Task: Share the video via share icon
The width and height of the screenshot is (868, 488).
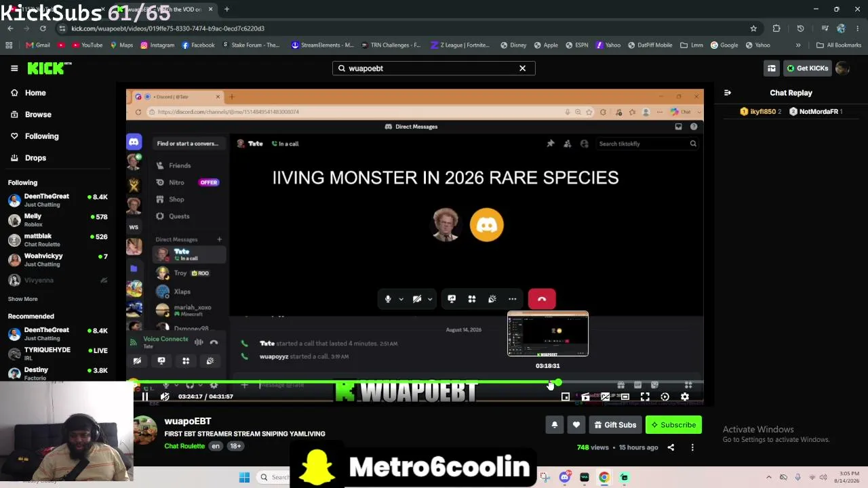Action: point(671,447)
